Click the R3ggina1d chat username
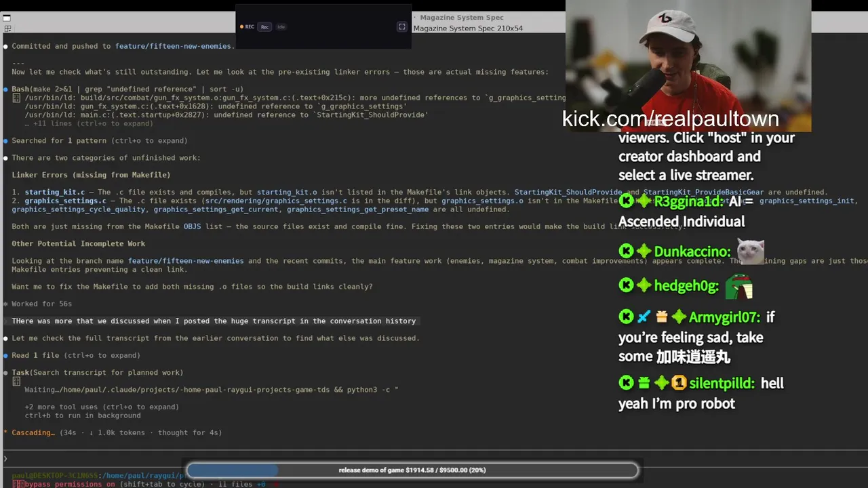Image resolution: width=868 pixels, height=488 pixels. tap(688, 201)
